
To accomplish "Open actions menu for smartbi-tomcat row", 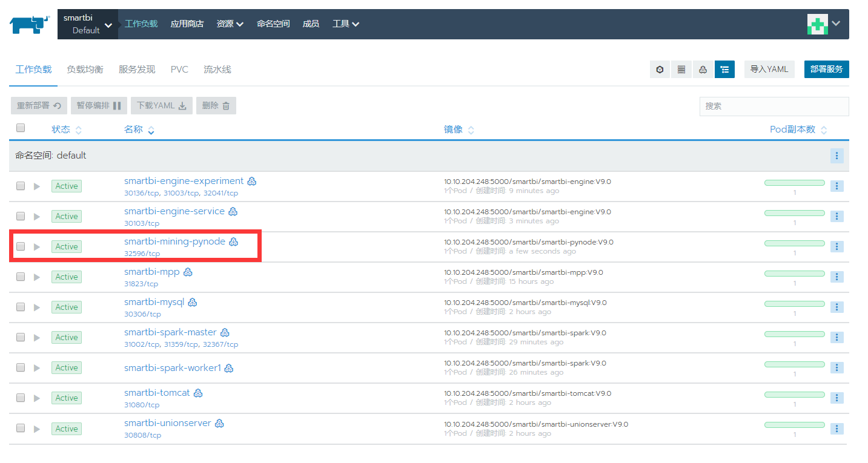I will pyautogui.click(x=837, y=398).
